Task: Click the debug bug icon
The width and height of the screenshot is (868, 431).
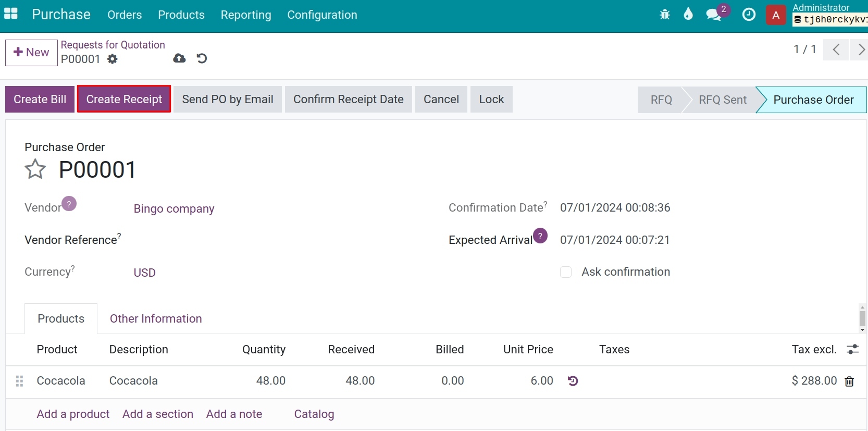Action: click(665, 15)
